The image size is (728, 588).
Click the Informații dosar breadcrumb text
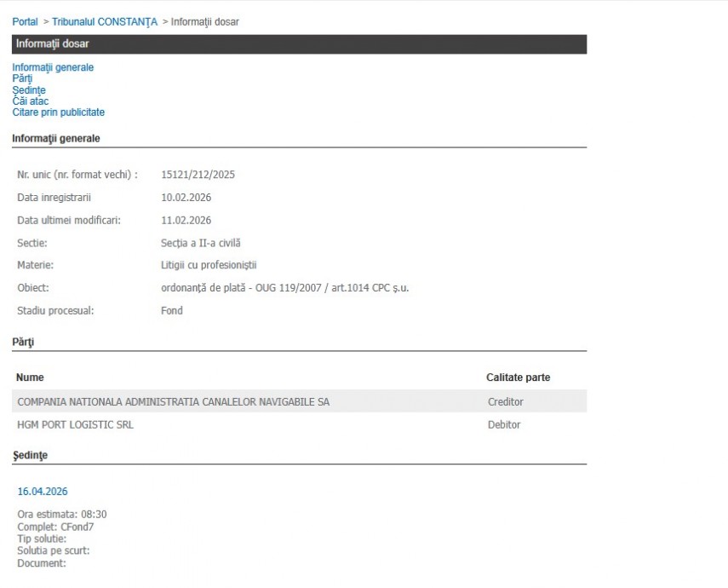click(x=204, y=21)
